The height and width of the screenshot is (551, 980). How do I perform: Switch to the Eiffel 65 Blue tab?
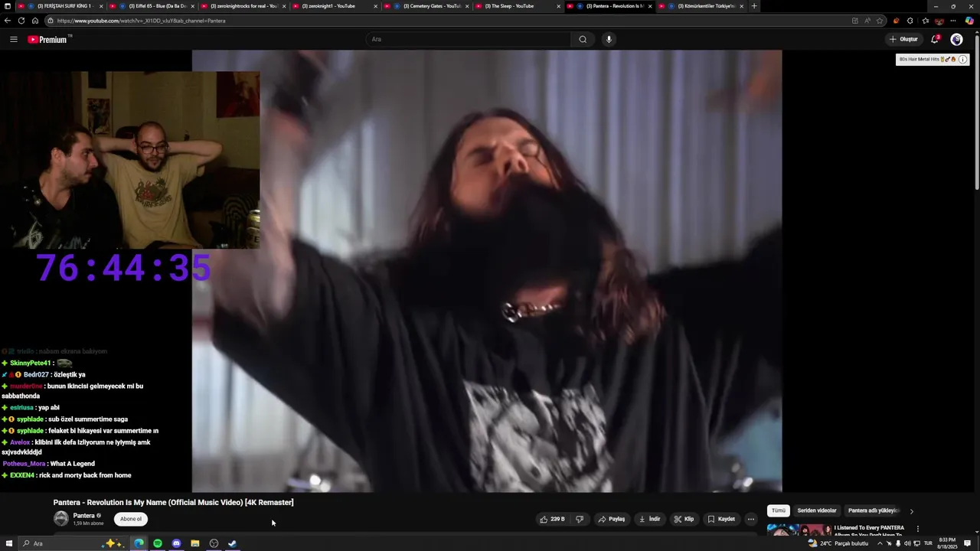(152, 6)
